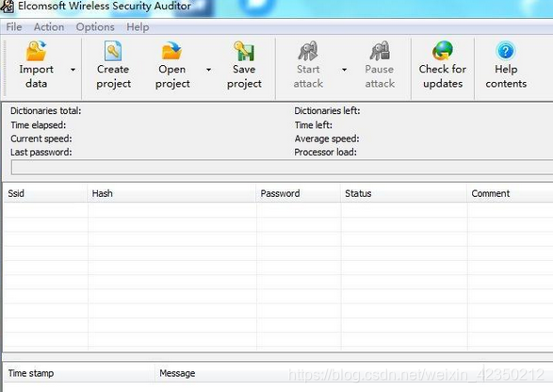Open the Help menu
This screenshot has height=392, width=553.
[x=138, y=26]
